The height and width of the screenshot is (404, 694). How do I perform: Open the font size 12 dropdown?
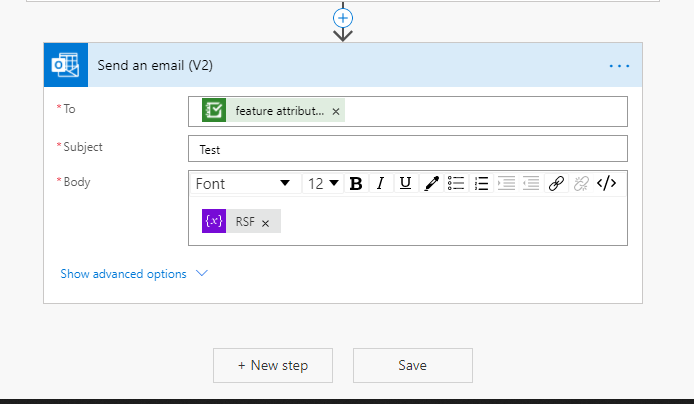click(x=322, y=183)
